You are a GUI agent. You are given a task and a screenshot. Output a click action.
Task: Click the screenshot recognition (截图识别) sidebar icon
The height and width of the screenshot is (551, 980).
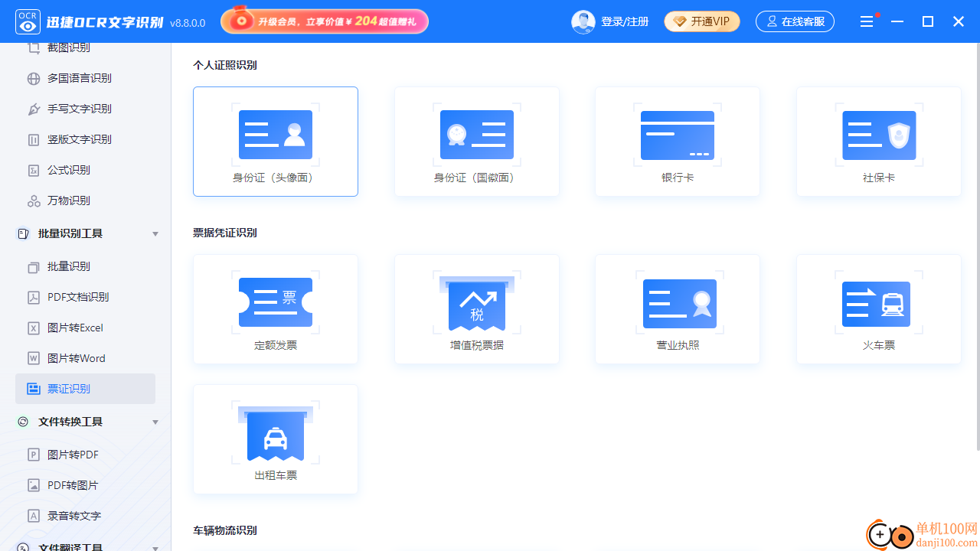click(x=34, y=47)
